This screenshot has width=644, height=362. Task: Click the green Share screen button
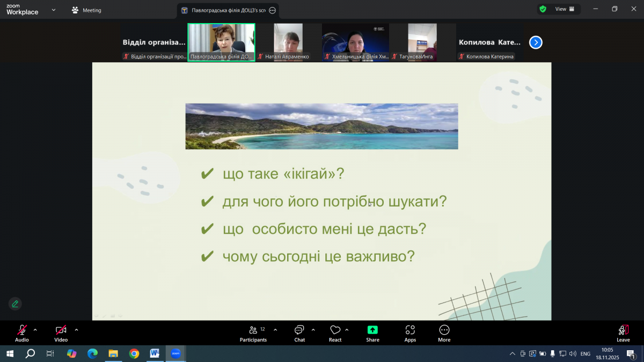click(x=372, y=333)
